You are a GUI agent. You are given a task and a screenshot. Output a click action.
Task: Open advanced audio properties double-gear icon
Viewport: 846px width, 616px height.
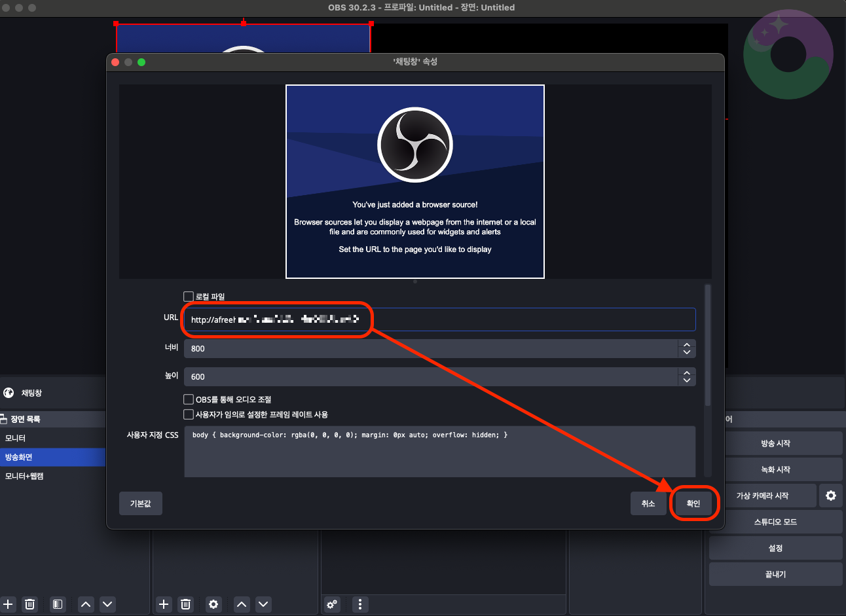click(332, 604)
